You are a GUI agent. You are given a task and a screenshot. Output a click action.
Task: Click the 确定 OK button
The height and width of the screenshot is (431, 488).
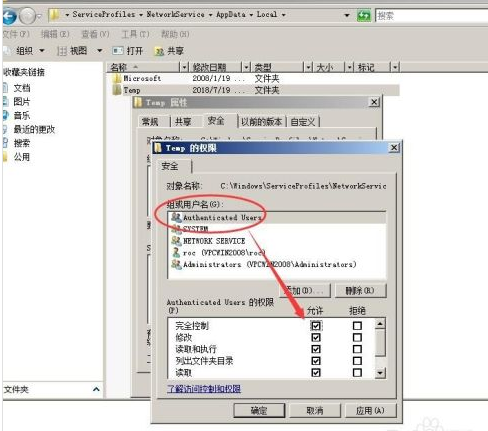[x=259, y=410]
